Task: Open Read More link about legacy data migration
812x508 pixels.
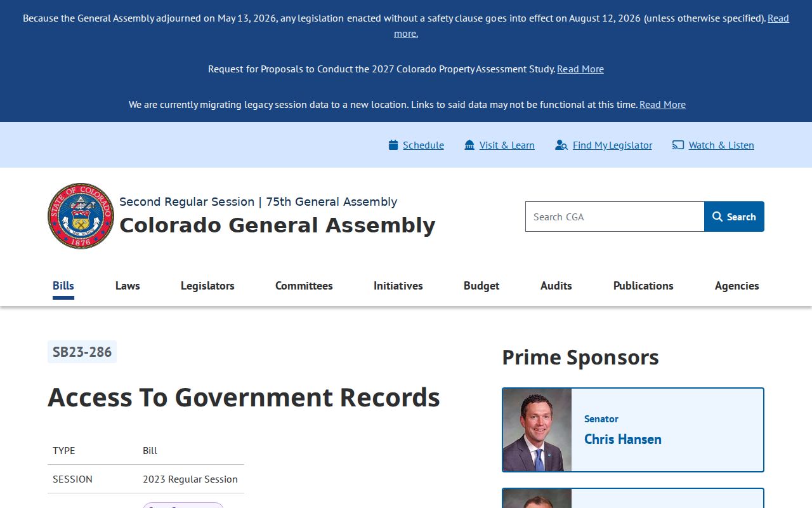Action: tap(662, 104)
